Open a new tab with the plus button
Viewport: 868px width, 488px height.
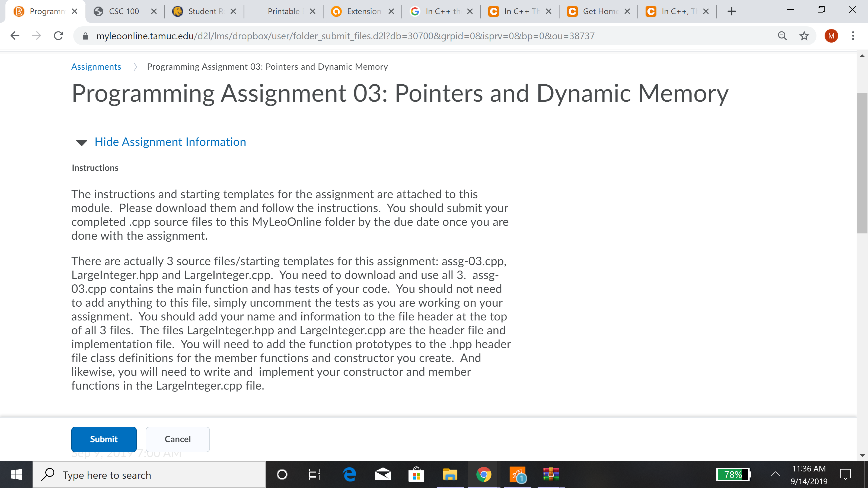pyautogui.click(x=732, y=11)
